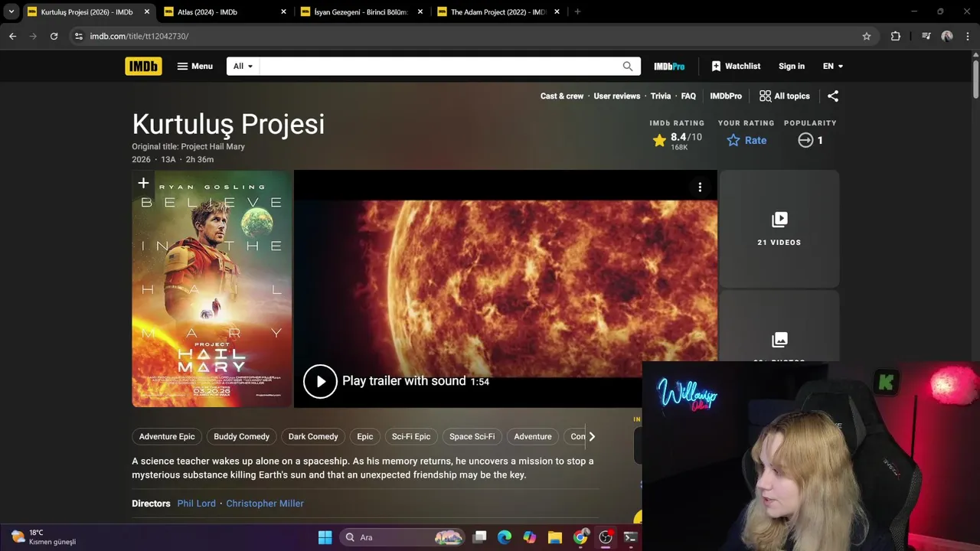Click into the IMDb search input field
Image resolution: width=980 pixels, height=551 pixels.
coord(439,66)
